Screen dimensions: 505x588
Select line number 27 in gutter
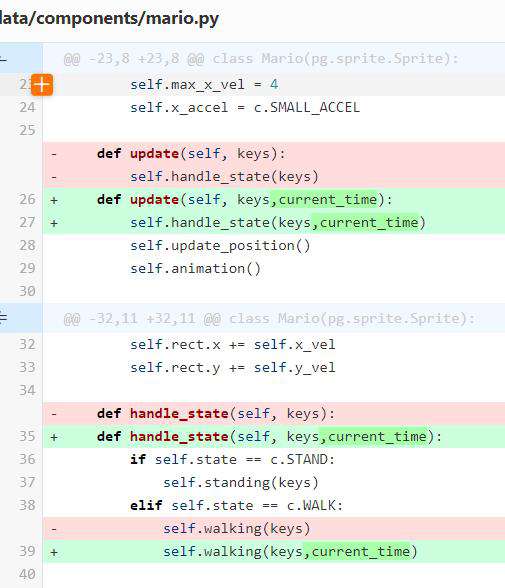click(27, 222)
